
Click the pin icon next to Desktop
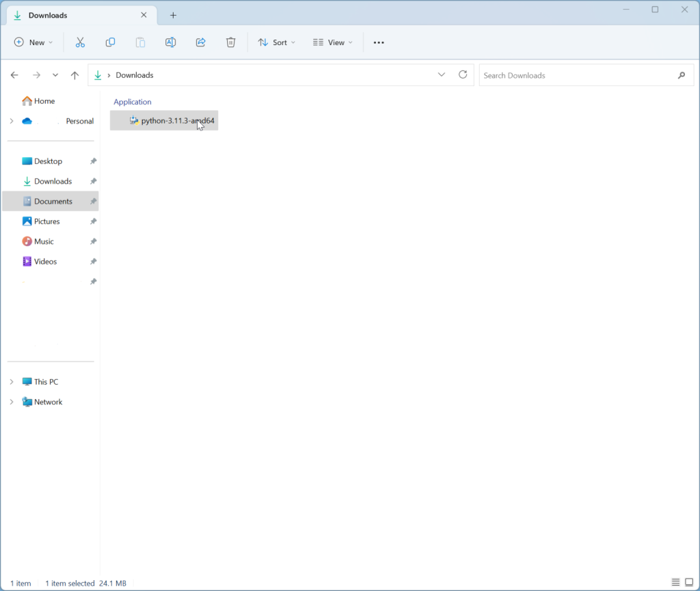click(93, 161)
